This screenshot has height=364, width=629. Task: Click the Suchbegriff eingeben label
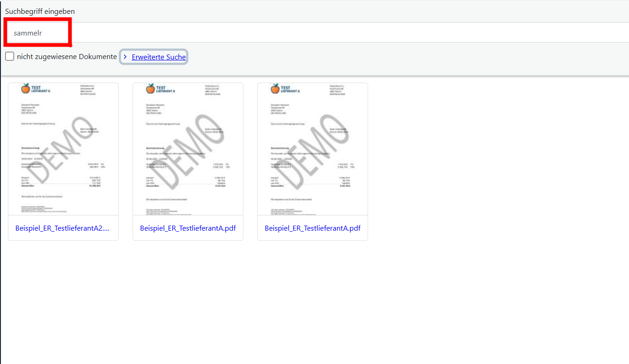tap(40, 11)
